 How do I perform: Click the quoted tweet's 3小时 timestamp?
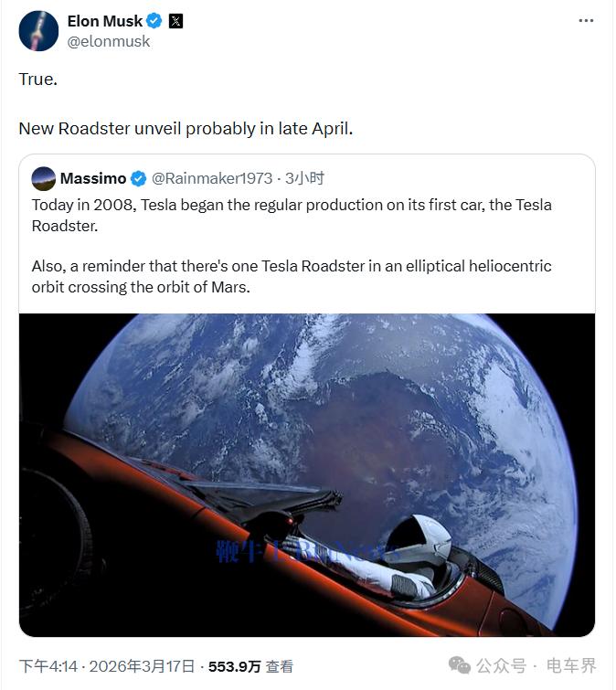[305, 178]
